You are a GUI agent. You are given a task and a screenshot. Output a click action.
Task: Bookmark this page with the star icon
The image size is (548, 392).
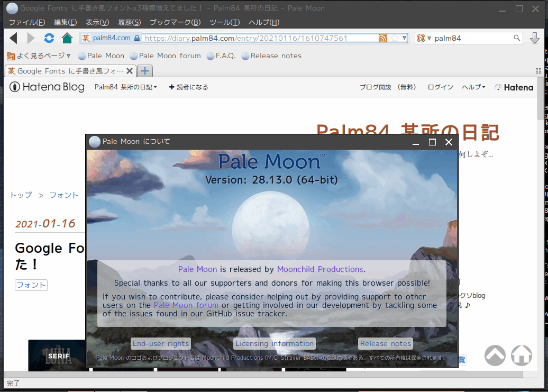[x=395, y=38]
